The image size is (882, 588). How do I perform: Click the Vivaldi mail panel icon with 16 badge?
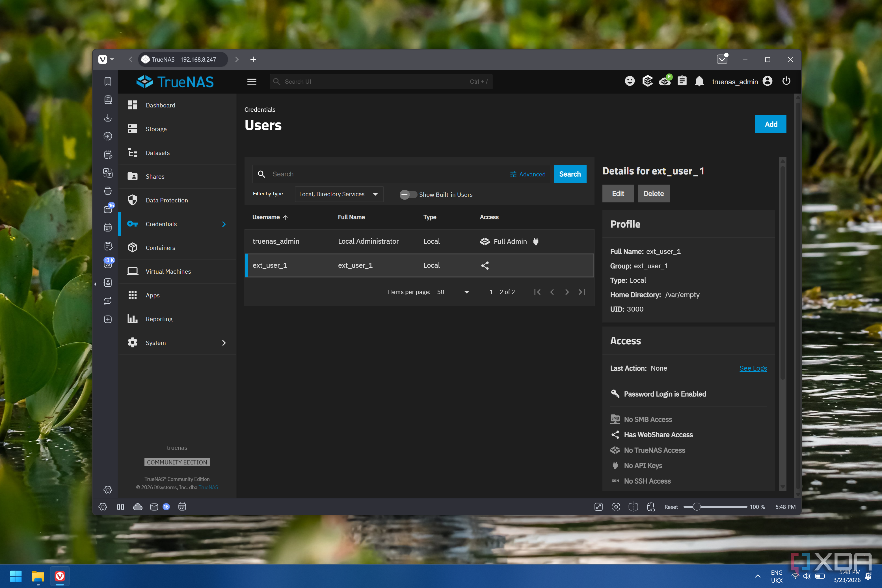108,209
